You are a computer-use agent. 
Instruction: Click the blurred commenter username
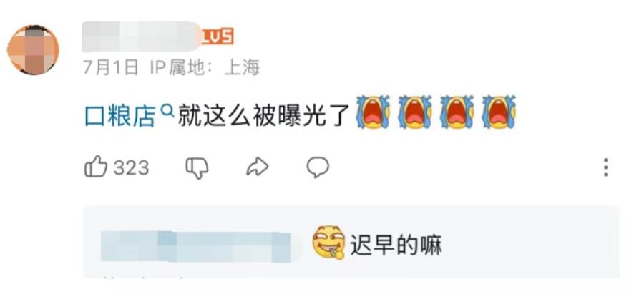click(141, 37)
